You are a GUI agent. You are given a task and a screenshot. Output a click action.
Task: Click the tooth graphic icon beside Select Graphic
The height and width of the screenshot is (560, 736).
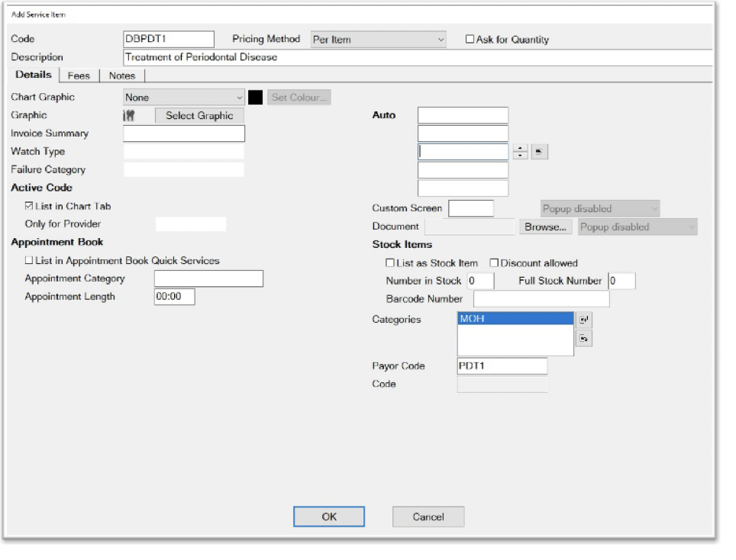pos(129,115)
